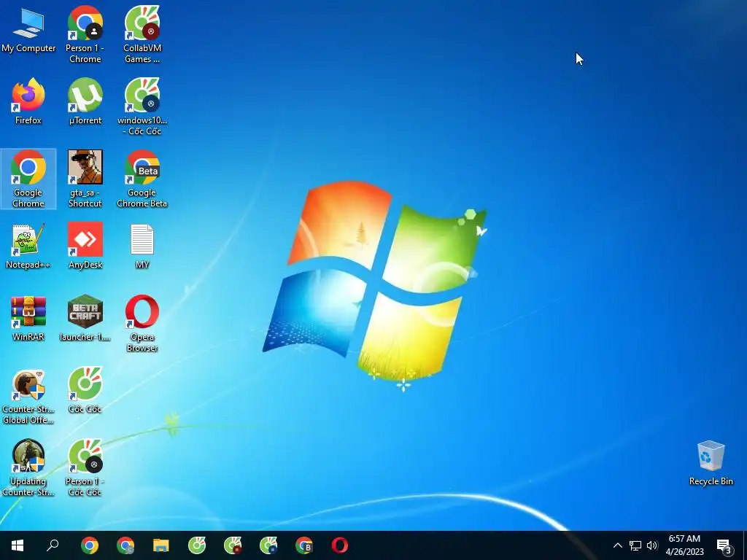
Task: Select the Recycle Bin icon
Action: pos(711,463)
